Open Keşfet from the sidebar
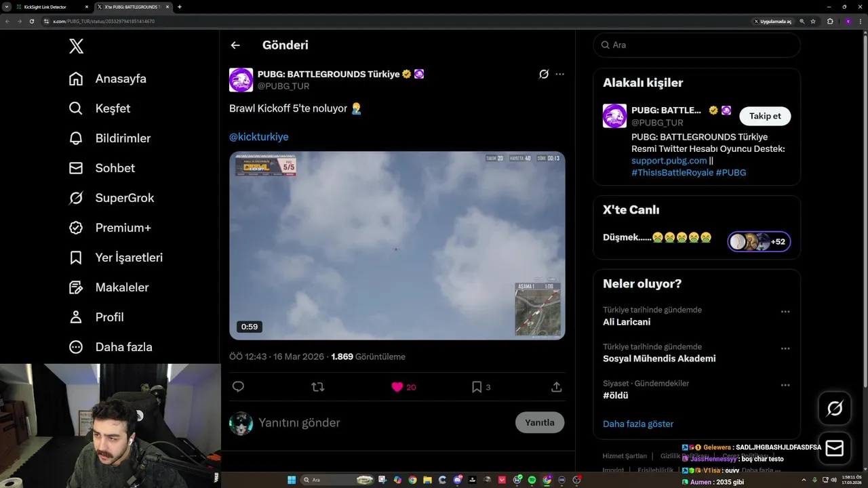Viewport: 868px width, 488px height. tap(100, 108)
